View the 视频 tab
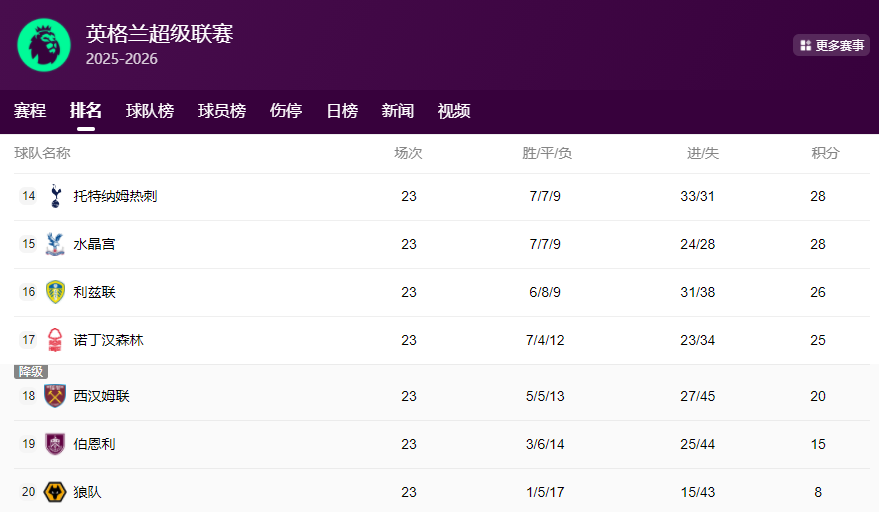Screen dimensions: 879x512 [x=454, y=111]
